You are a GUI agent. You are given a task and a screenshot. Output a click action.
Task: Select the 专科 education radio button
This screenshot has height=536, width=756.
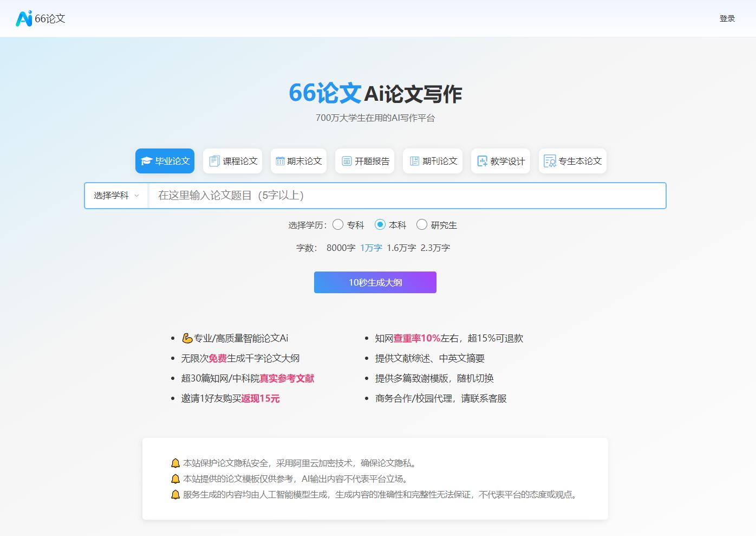coord(338,224)
